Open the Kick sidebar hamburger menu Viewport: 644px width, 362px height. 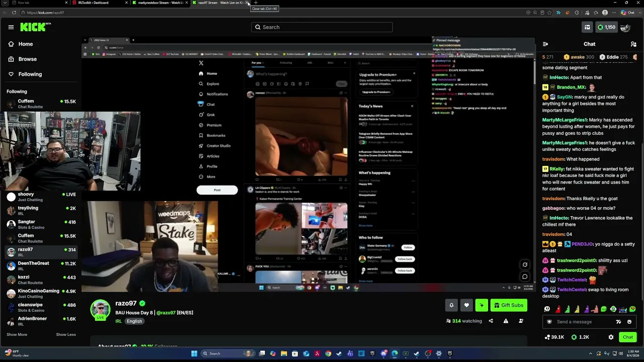[11, 27]
